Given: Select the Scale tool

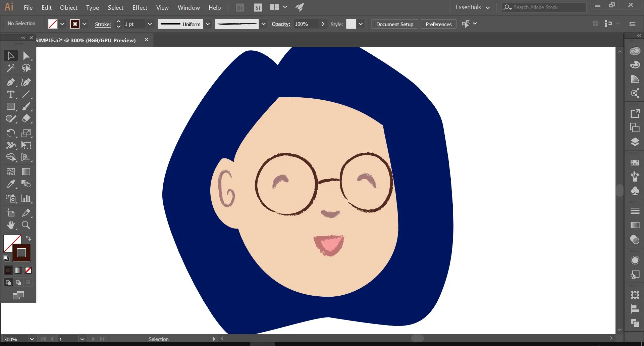Looking at the screenshot, I should [x=26, y=133].
